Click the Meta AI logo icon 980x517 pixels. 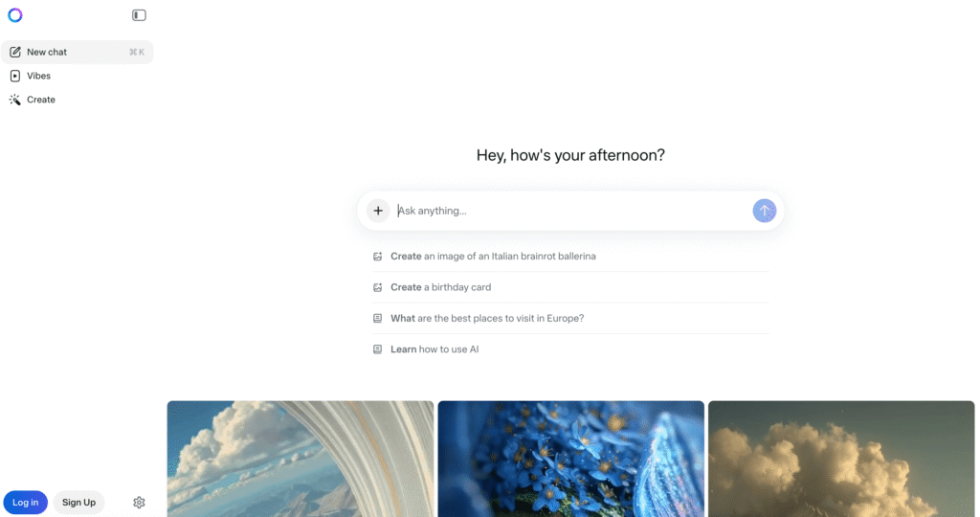[14, 14]
